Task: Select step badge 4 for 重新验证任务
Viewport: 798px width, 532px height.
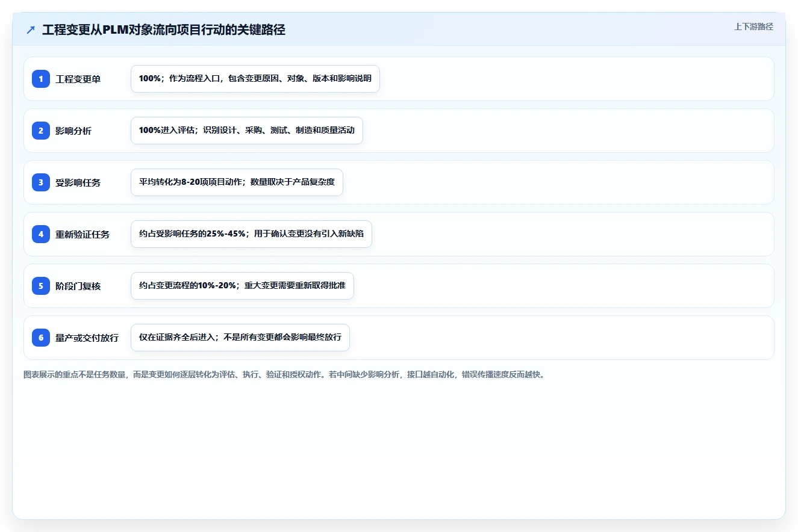Action: coord(41,234)
